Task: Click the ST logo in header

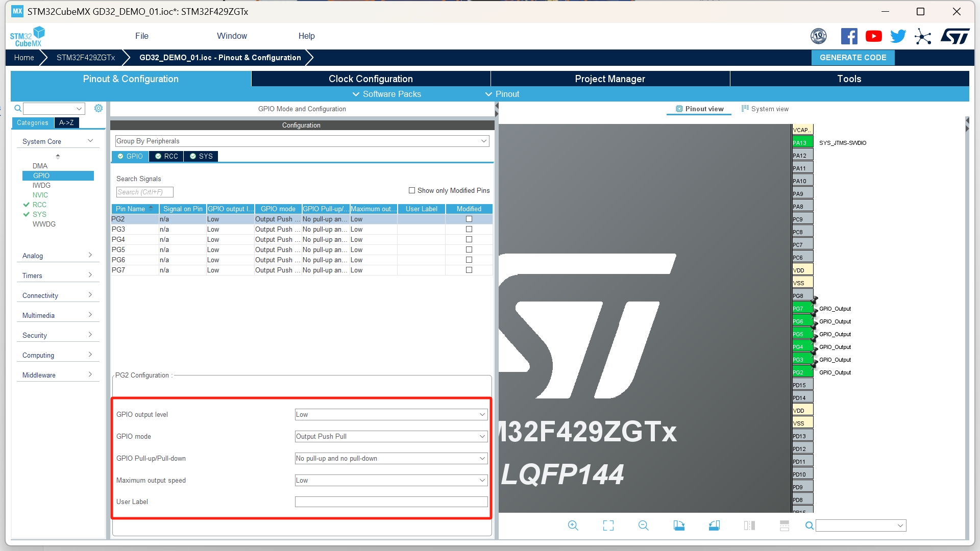Action: click(955, 36)
